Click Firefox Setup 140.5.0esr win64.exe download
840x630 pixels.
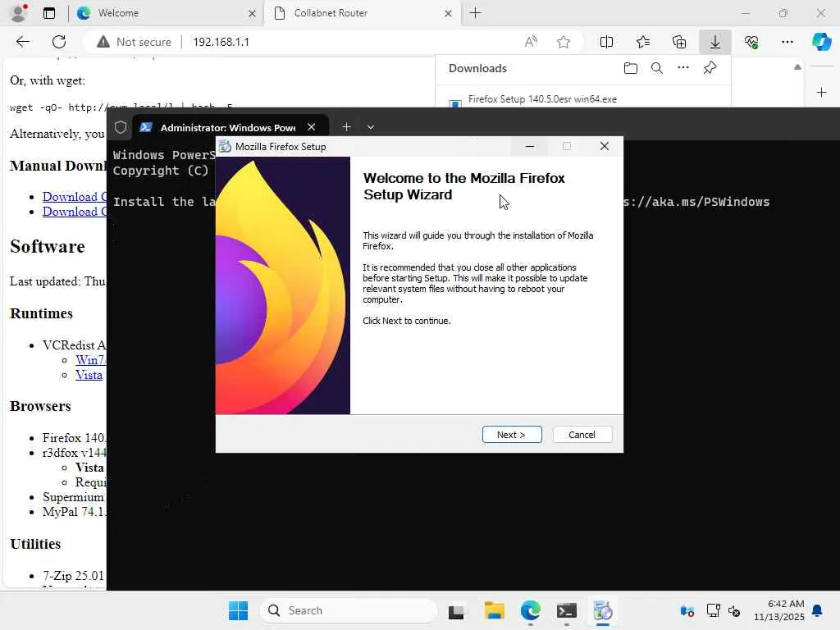tap(542, 99)
